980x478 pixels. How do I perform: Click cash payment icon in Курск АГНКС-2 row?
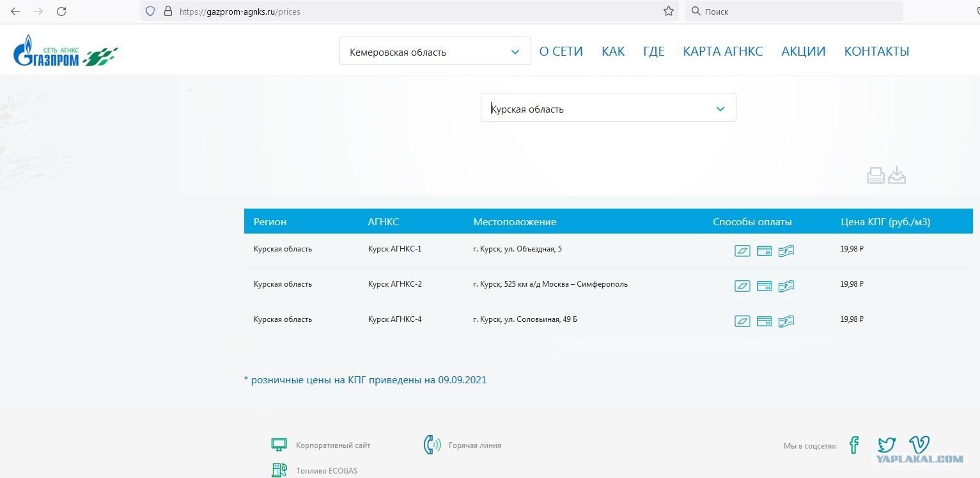click(x=786, y=286)
